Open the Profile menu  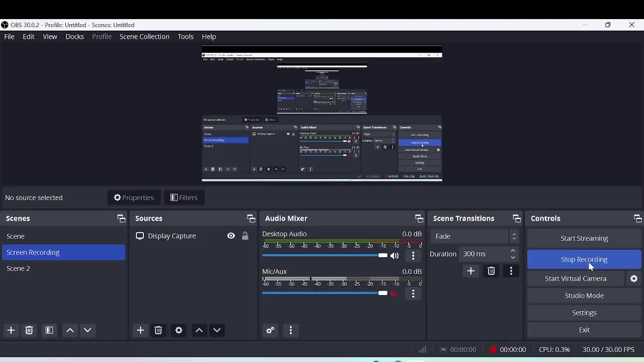102,37
